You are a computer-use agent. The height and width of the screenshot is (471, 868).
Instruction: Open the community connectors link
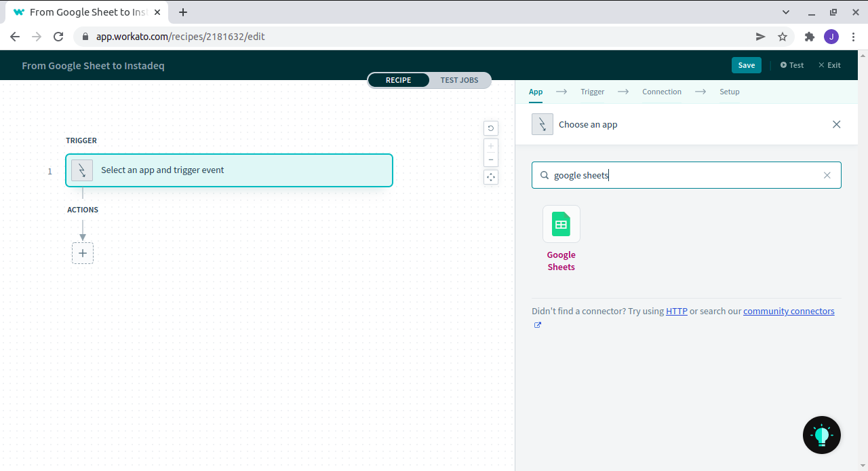tap(789, 312)
